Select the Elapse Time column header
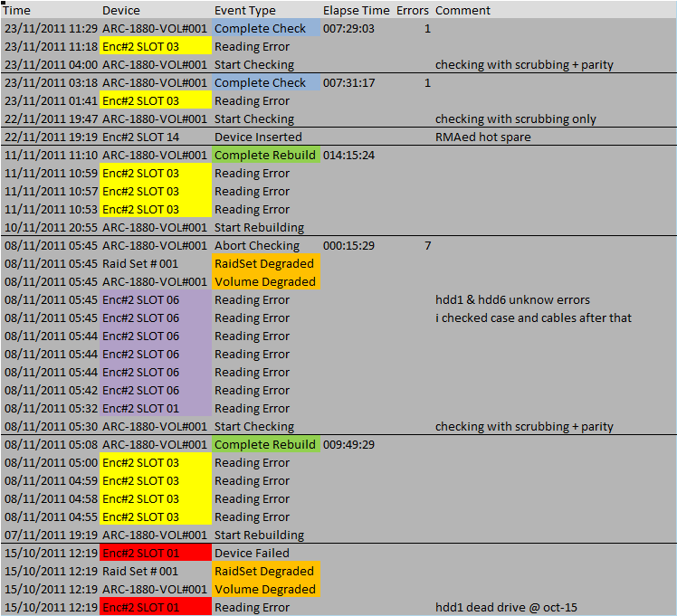 pyautogui.click(x=357, y=10)
